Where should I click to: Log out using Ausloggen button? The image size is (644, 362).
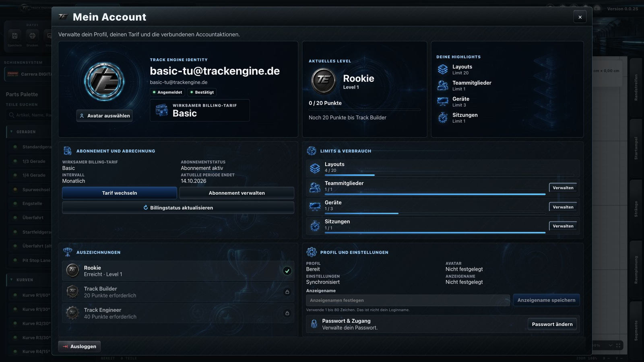pyautogui.click(x=79, y=346)
